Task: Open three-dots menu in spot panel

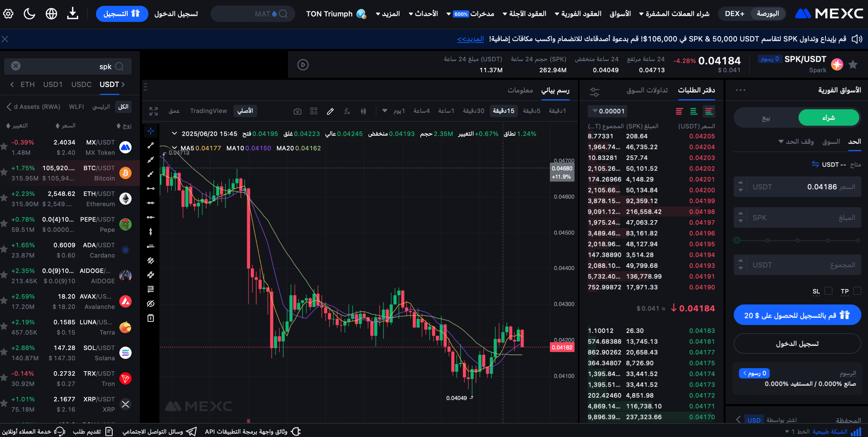Action: pyautogui.click(x=740, y=90)
